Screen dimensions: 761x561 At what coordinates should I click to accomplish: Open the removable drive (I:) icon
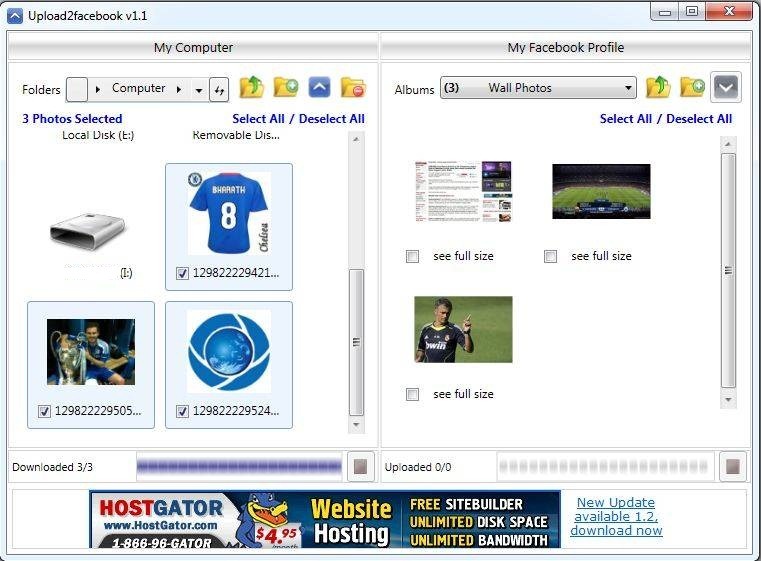(x=88, y=231)
